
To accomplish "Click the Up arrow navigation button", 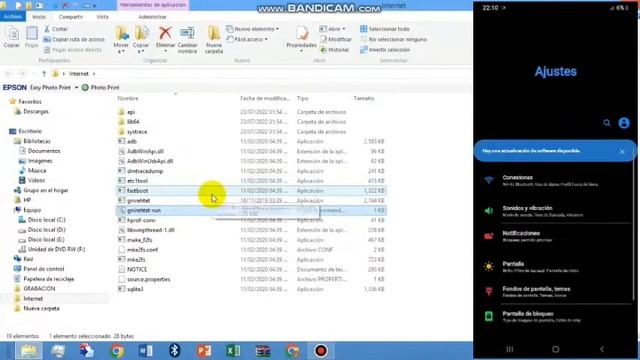I will (x=44, y=74).
